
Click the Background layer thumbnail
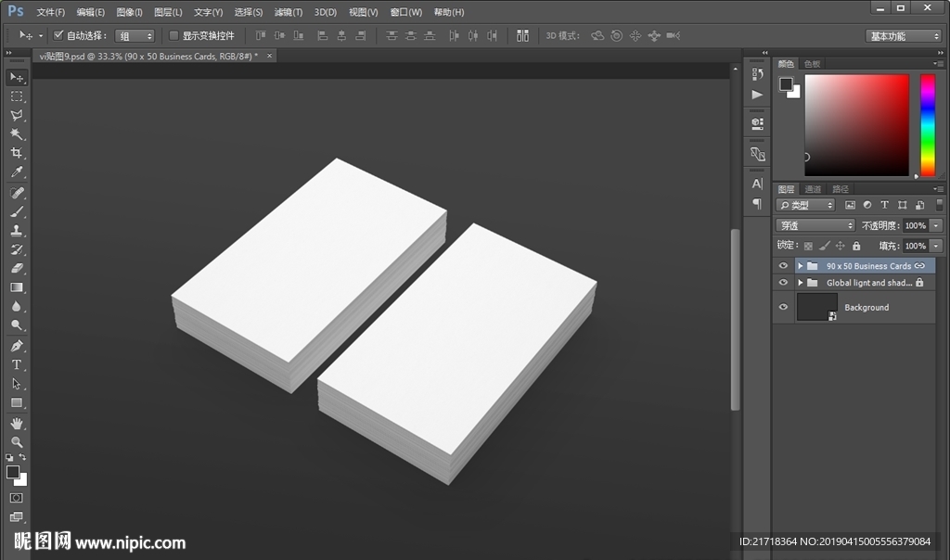[x=816, y=308]
